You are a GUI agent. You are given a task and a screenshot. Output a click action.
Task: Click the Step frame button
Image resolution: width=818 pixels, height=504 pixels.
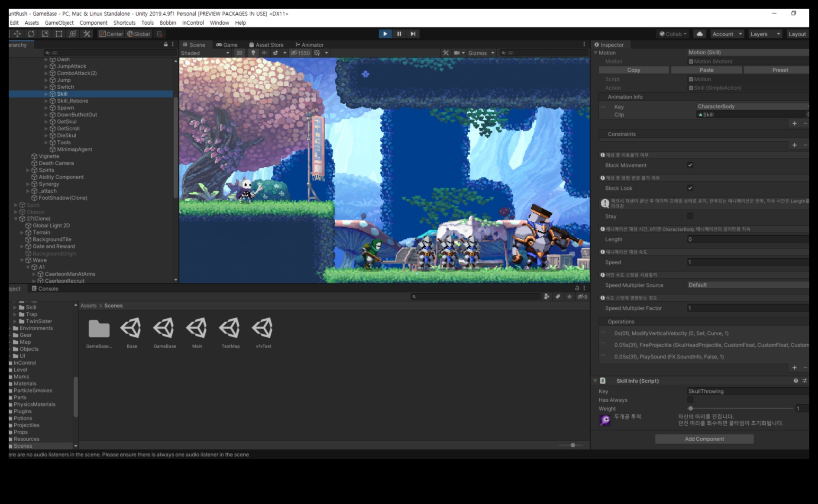pos(413,34)
